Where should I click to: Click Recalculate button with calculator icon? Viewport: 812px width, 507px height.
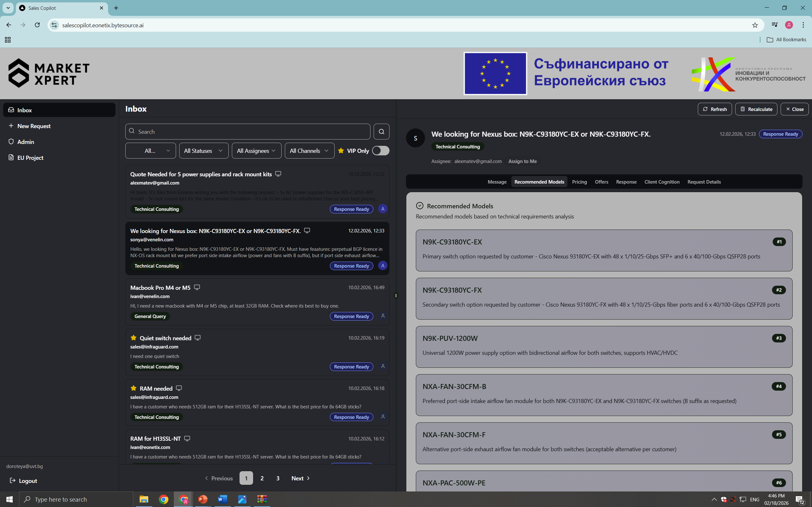[x=756, y=109]
